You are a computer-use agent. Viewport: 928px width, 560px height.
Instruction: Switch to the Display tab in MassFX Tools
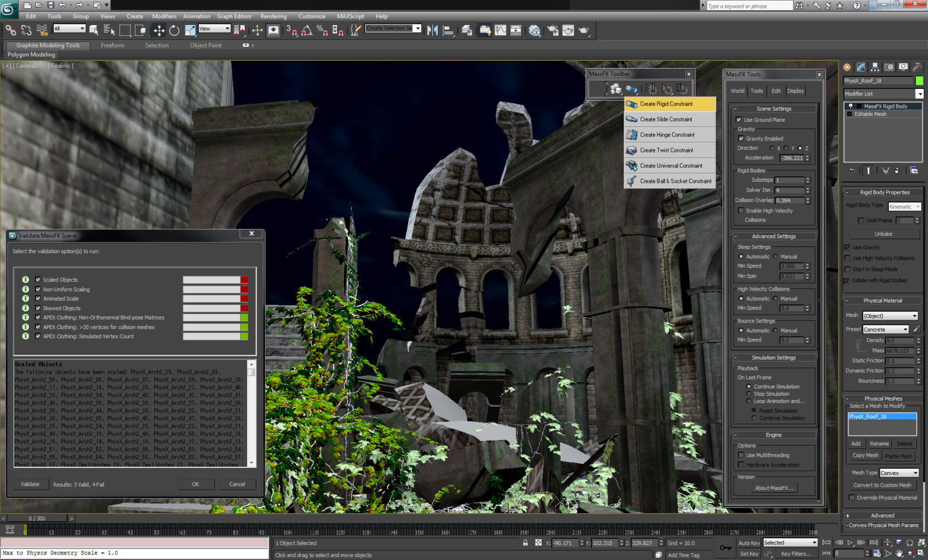[795, 91]
